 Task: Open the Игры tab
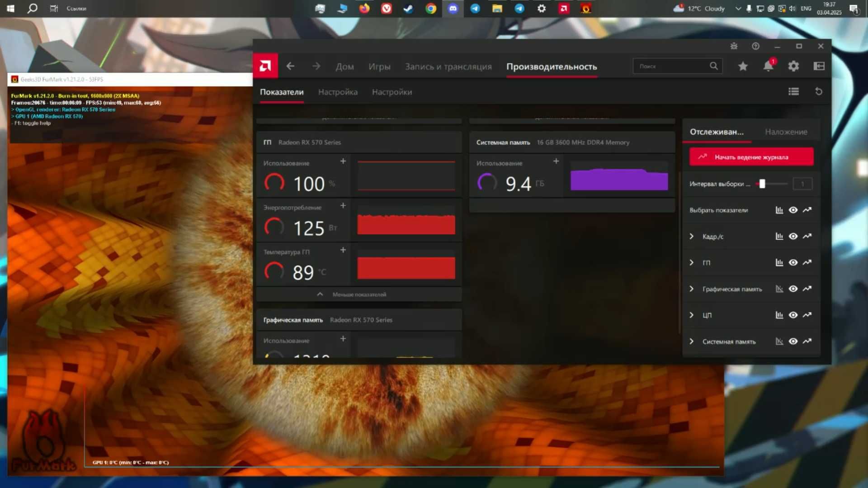point(379,66)
